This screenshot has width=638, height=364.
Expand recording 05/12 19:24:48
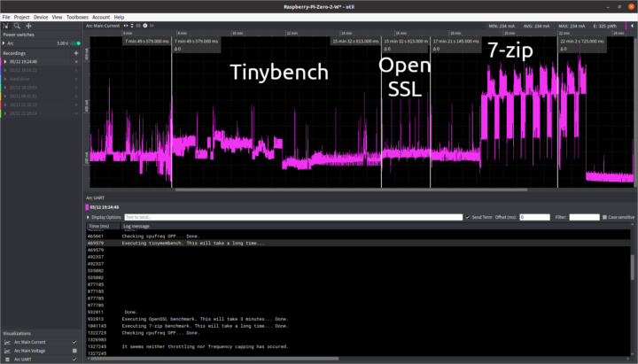[5, 62]
